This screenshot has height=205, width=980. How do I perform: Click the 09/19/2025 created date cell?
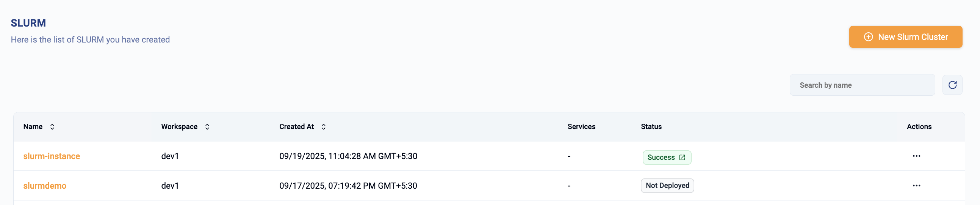348,156
